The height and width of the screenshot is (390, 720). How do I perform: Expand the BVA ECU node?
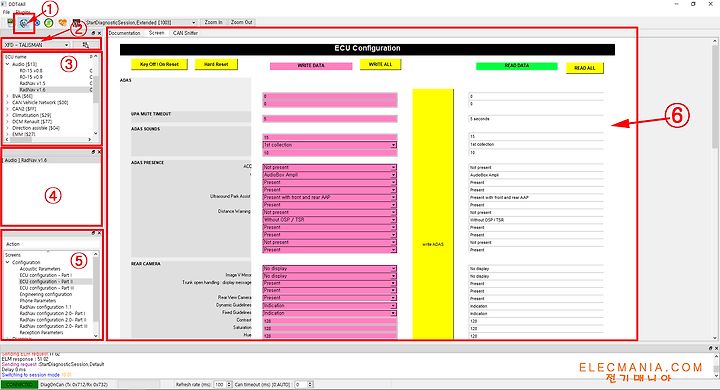tap(7, 96)
